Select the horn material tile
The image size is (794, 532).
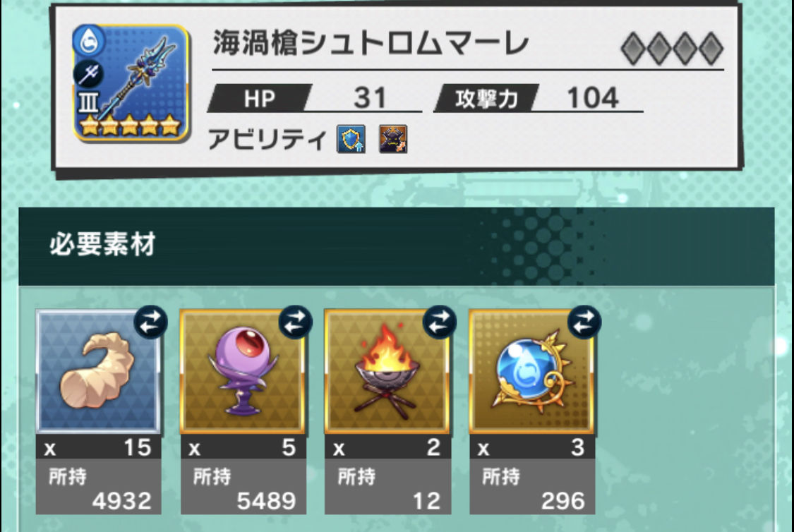(x=98, y=372)
